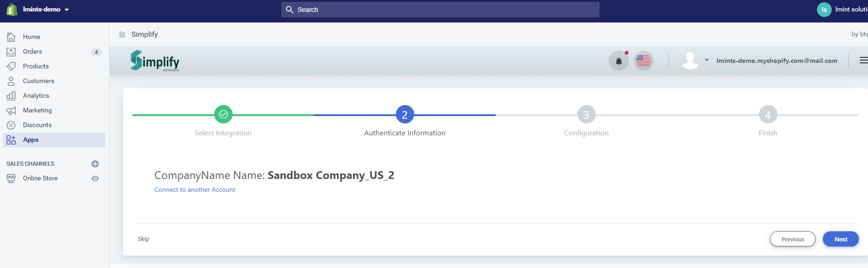Click step 4 circle in wizard
Viewport: 868px width, 268px height.
click(x=768, y=114)
